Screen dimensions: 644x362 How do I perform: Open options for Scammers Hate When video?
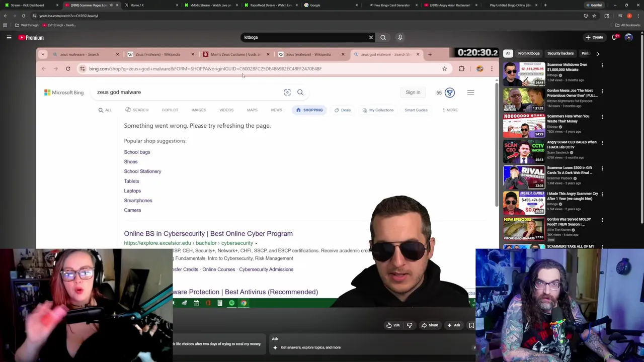click(602, 117)
